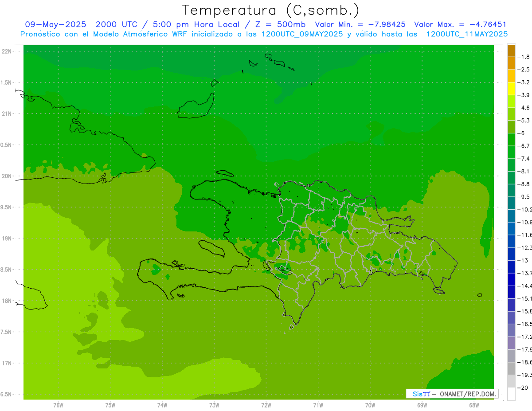Image resolution: width=532 pixels, height=411 pixels.
Task: Click the "-1.8" color scale label
Action: [x=523, y=57]
